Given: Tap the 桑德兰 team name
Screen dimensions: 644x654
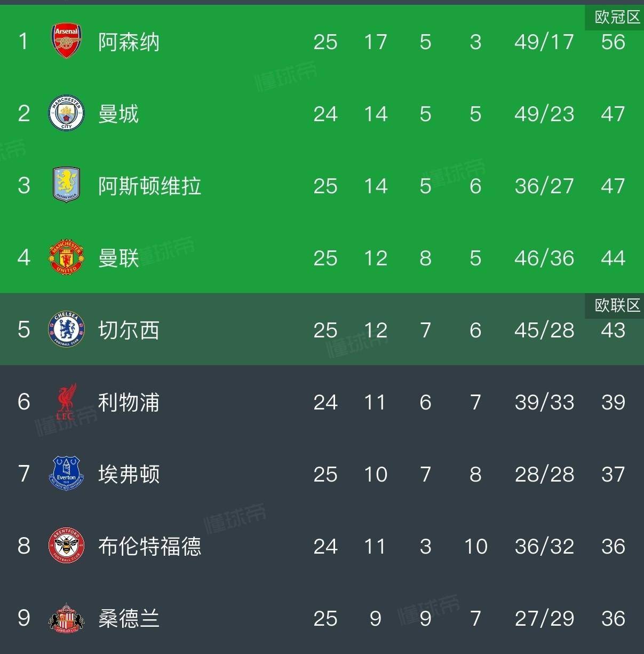Looking at the screenshot, I should tap(129, 618).
